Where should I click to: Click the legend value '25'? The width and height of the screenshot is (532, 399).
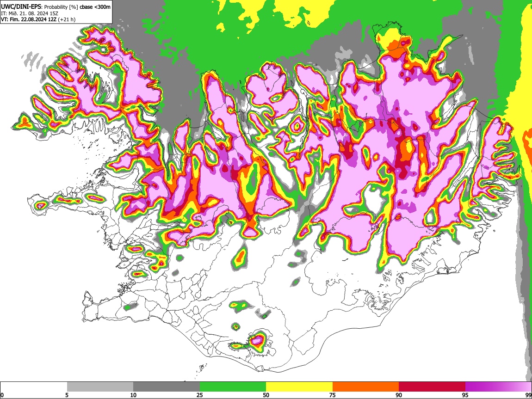click(200, 395)
